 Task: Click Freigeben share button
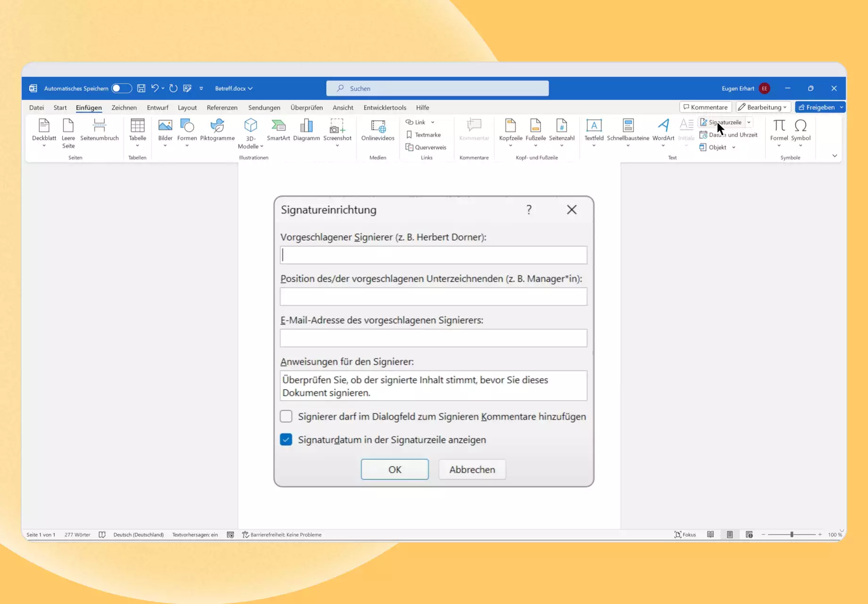tap(817, 107)
